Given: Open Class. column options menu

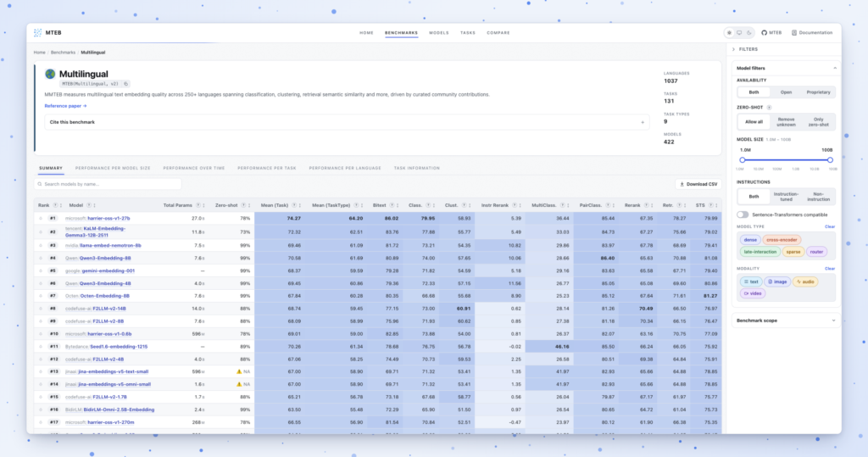Looking at the screenshot, I should (x=434, y=205).
